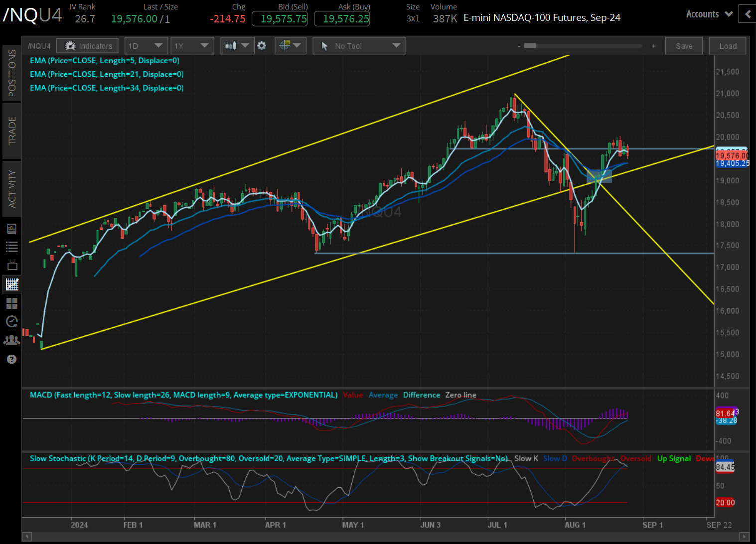Click the scrollbar left arrow below the chart
756x544 pixels.
tap(27, 537)
